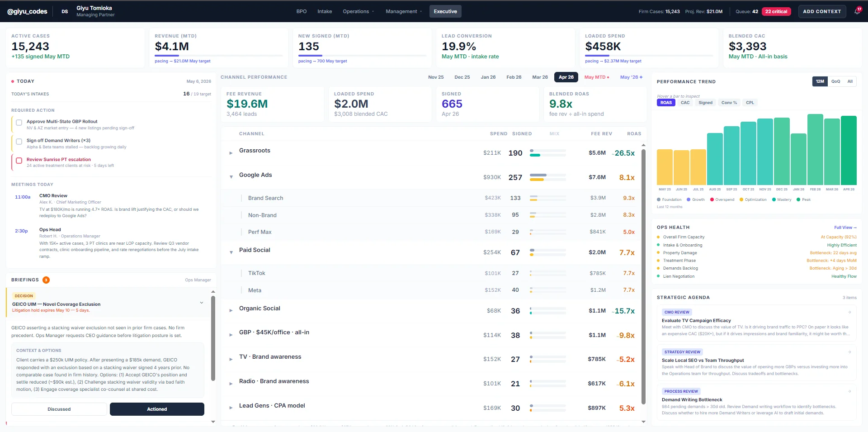This screenshot has width=868, height=432.
Task: Switch the trend range to QoQ
Action: click(835, 81)
